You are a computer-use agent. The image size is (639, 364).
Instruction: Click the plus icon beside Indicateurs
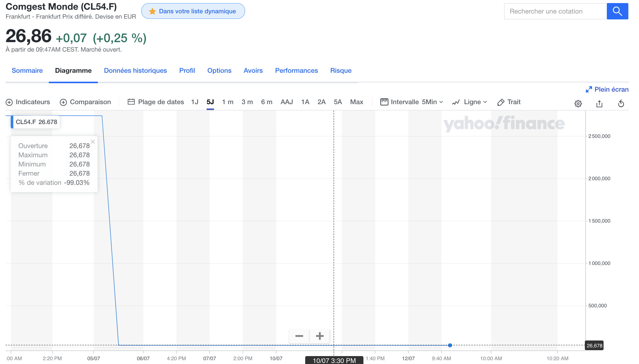pos(9,102)
